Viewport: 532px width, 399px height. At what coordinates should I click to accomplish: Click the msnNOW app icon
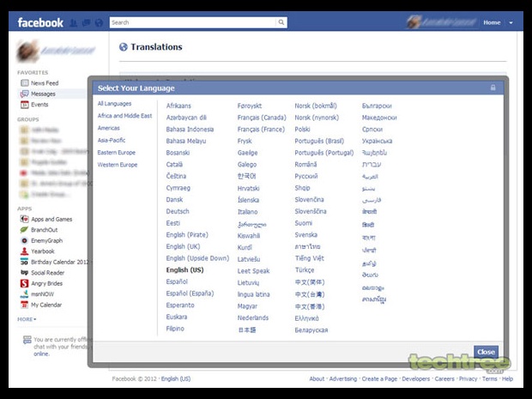[x=24, y=294]
